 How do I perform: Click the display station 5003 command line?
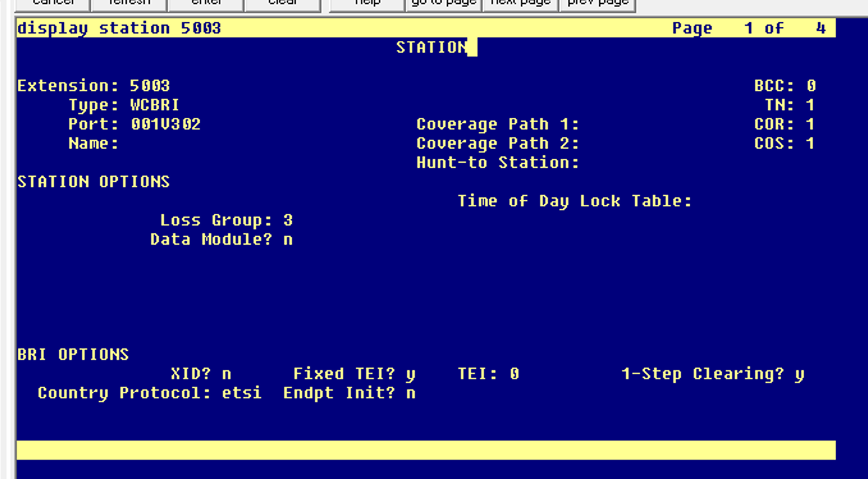pyautogui.click(x=119, y=28)
